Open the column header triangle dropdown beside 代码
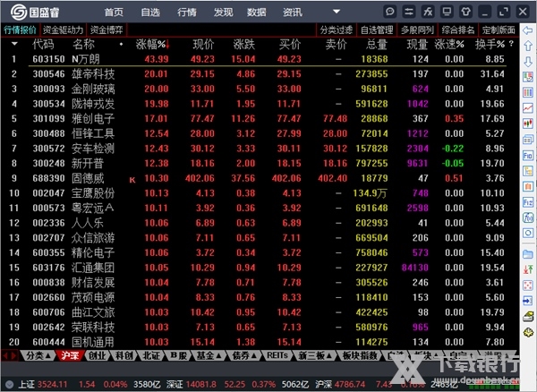Image resolution: width=537 pixels, height=392 pixels. (14, 44)
